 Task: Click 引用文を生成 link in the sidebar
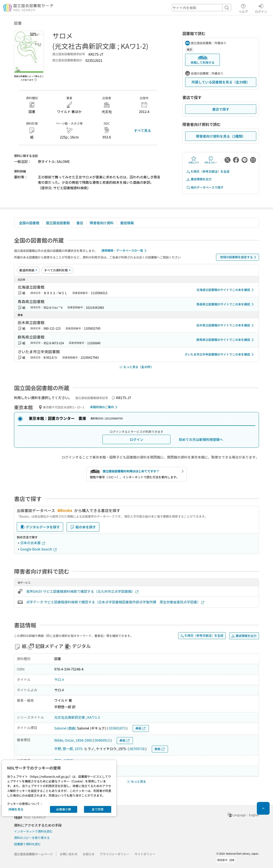point(208,172)
